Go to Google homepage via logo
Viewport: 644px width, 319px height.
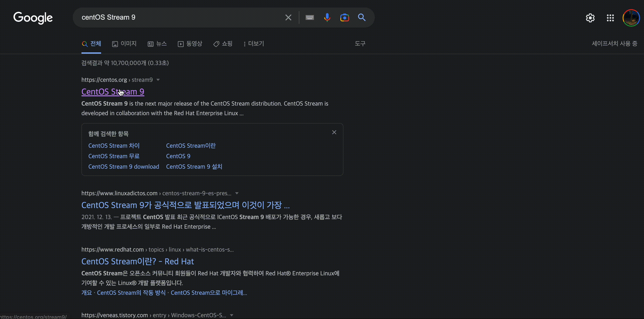33,18
